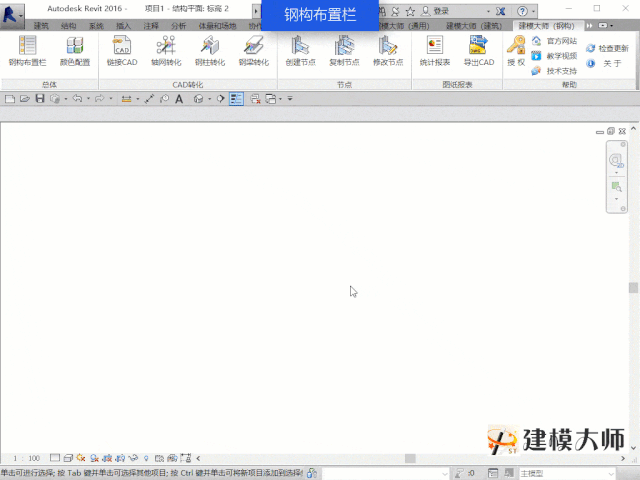Launch the 轴网转化 grid conversion tool
This screenshot has height=480, width=640.
tap(166, 51)
